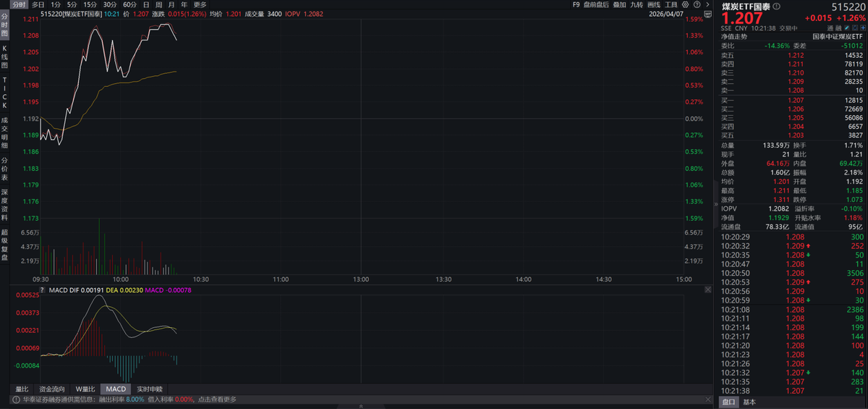868x409 pixels.
Task: Switch to 基本 tab at bottom right
Action: pos(749,402)
